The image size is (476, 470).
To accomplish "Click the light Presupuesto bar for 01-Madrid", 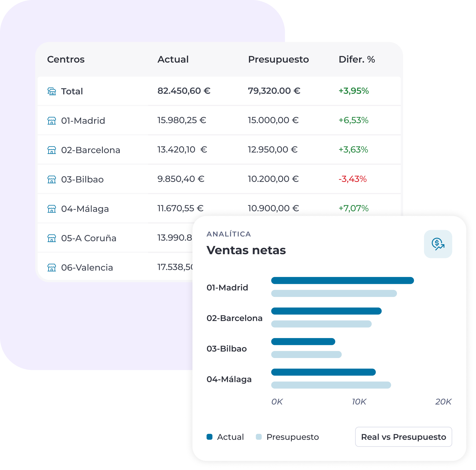I will pyautogui.click(x=334, y=293).
